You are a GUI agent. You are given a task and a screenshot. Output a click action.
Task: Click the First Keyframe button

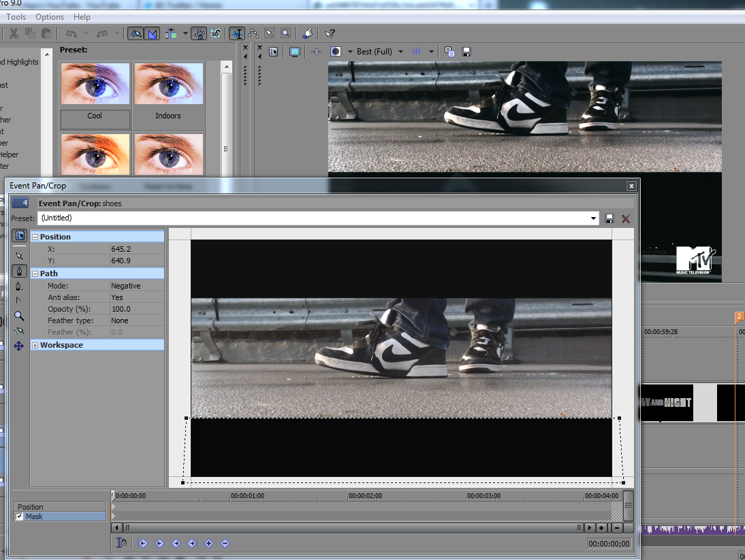143,544
